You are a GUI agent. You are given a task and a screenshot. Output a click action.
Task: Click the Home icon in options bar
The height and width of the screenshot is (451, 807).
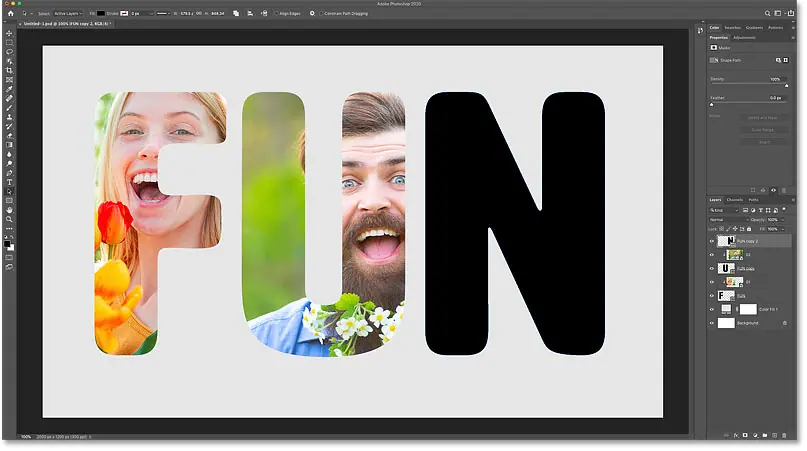[10, 13]
